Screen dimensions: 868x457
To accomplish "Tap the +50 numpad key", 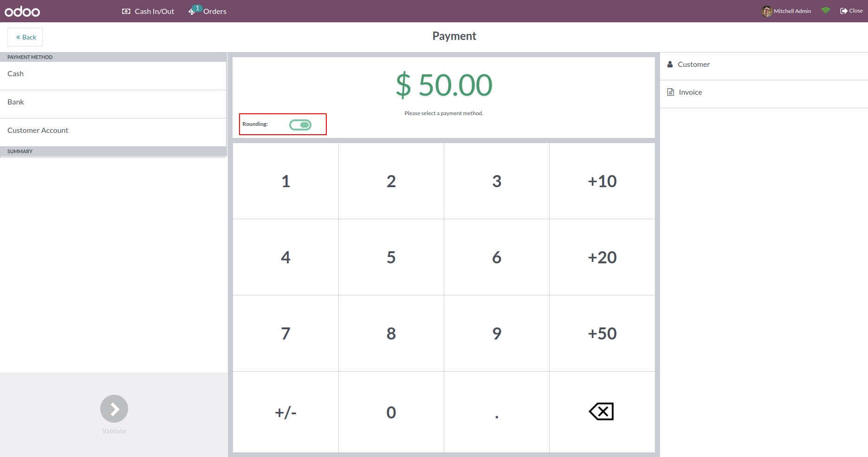I will [x=602, y=333].
